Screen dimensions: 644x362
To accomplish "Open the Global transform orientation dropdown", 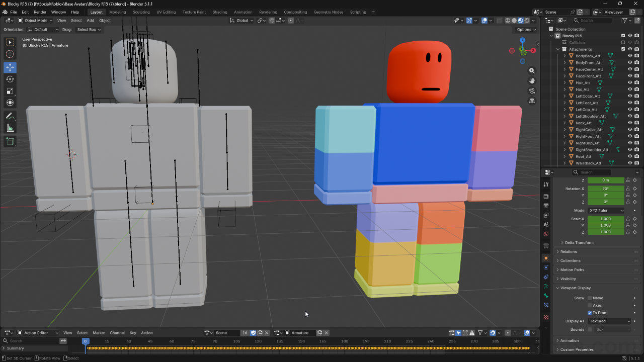I will click(x=242, y=21).
